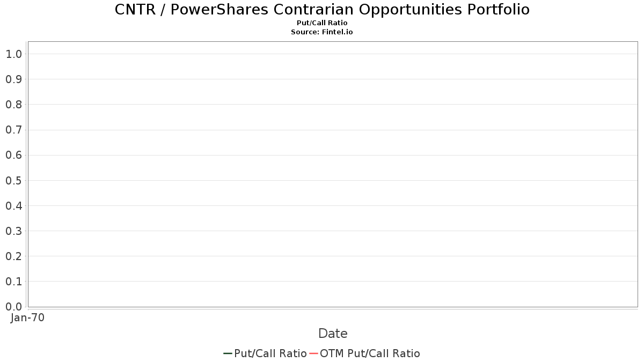Click the 0.4 y-axis tick label

tap(13, 205)
